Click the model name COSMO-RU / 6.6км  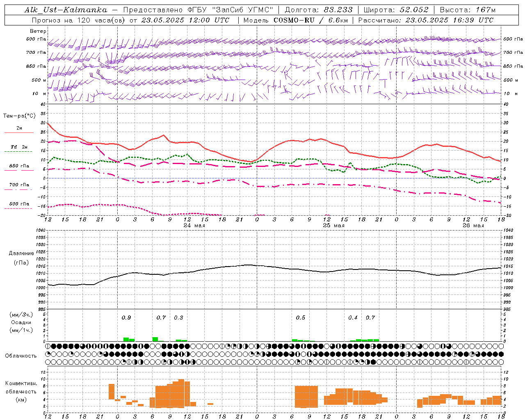click(311, 20)
